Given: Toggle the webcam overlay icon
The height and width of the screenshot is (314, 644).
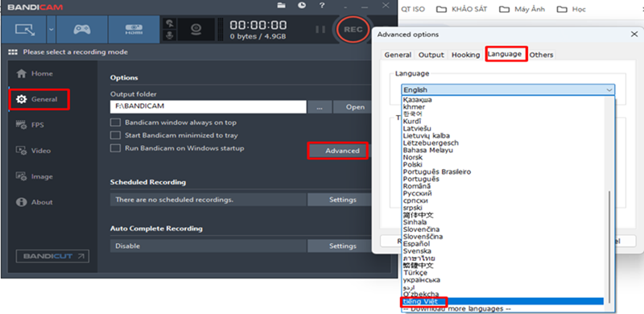Looking at the screenshot, I should point(196,29).
